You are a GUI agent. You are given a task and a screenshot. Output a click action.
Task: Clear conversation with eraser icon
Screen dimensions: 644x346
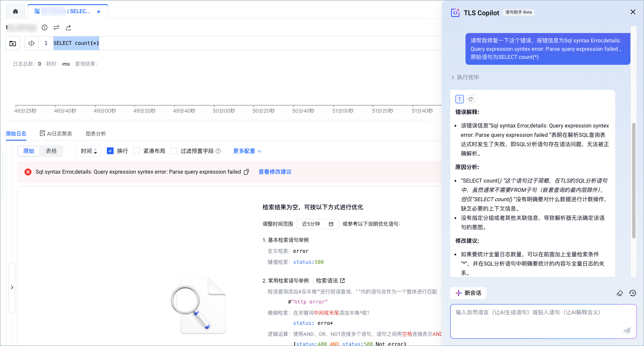[x=620, y=293]
